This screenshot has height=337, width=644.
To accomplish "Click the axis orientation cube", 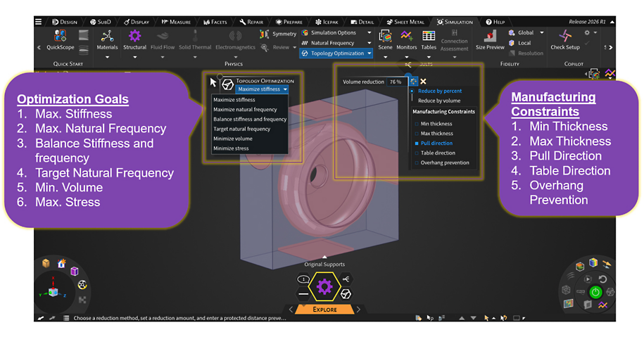I will point(53,292).
